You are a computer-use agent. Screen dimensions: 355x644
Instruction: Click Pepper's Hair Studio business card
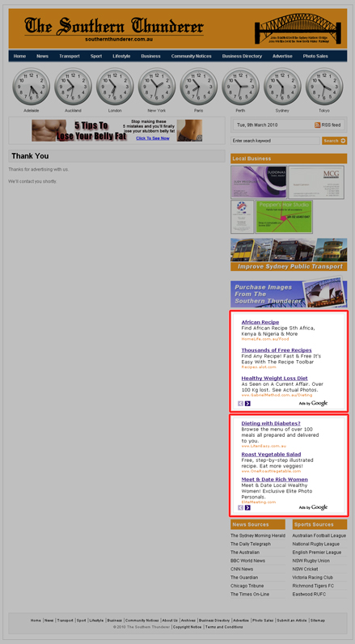284,217
